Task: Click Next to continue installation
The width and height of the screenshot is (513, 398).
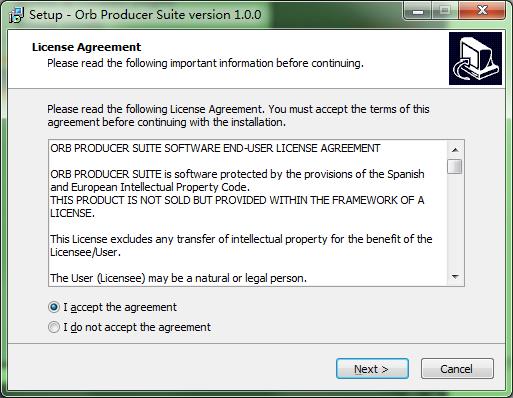Action: (372, 369)
